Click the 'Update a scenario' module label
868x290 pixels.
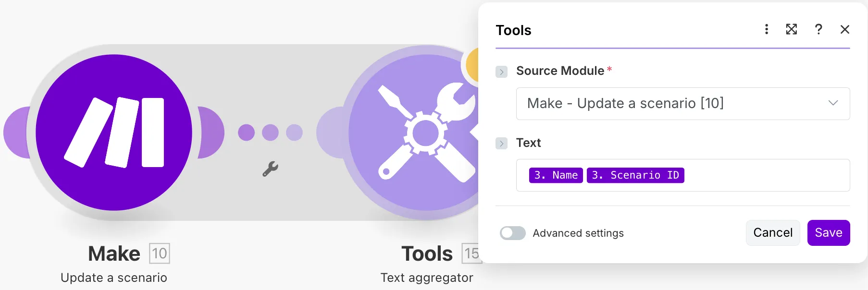point(114,278)
